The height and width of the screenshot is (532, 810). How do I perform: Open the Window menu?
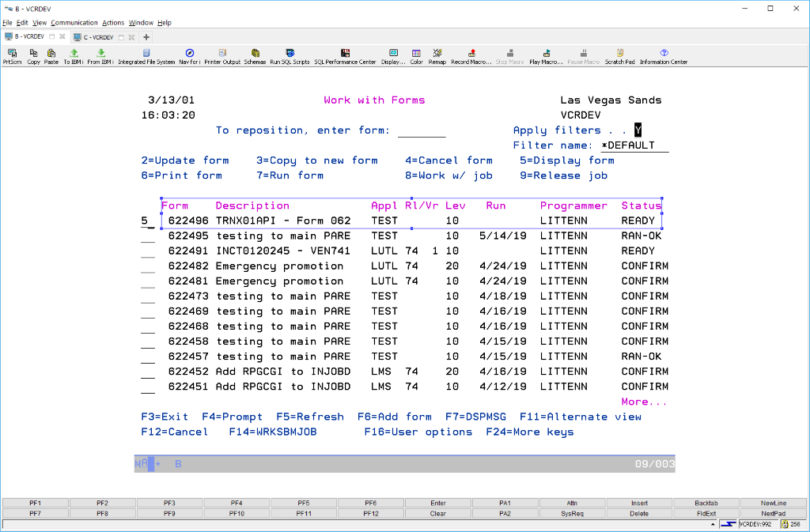(x=141, y=23)
